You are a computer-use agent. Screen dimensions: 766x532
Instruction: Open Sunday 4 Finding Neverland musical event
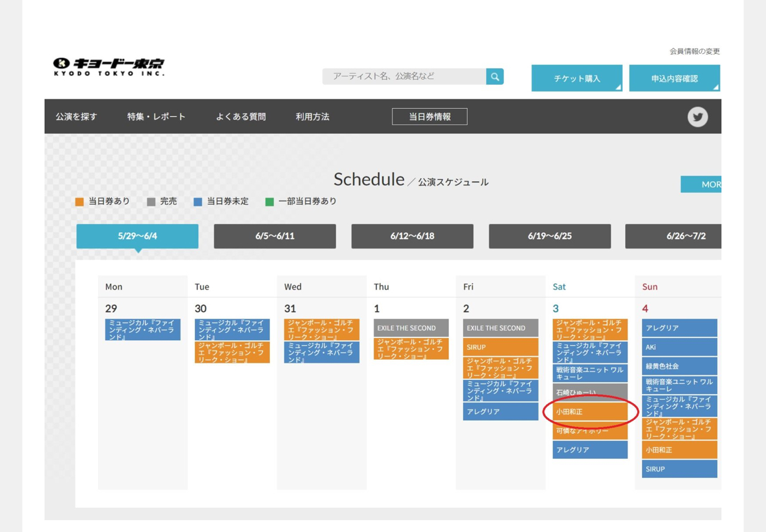coord(680,406)
